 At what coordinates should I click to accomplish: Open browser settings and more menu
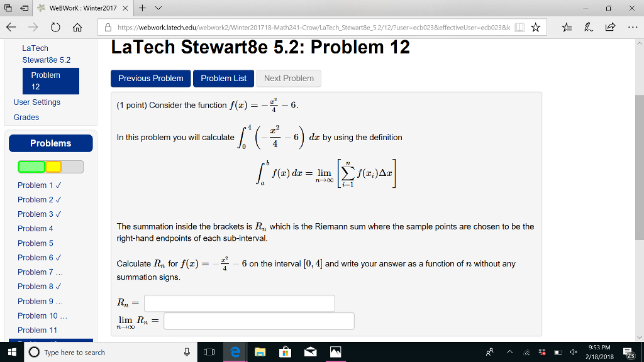pos(633,28)
